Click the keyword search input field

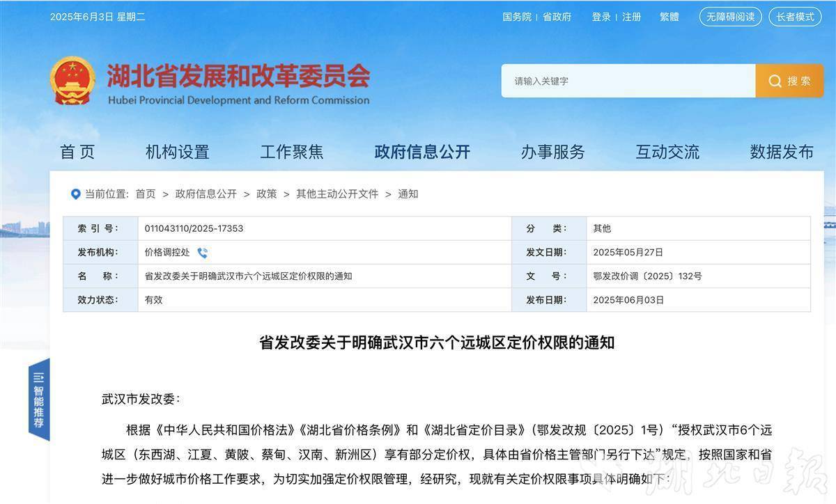627,81
